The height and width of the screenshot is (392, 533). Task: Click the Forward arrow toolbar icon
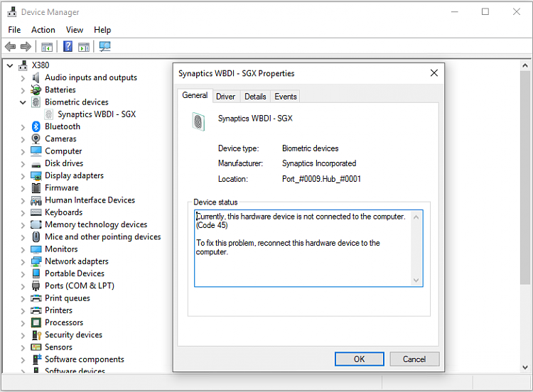[26, 46]
